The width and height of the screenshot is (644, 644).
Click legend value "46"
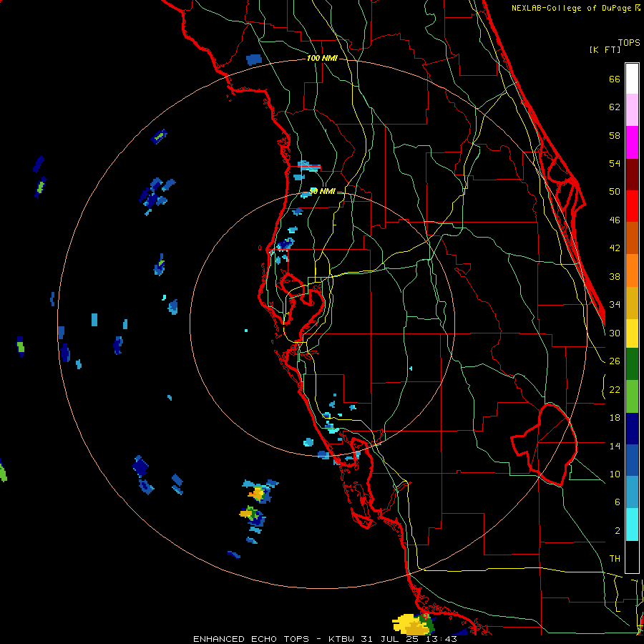tap(615, 220)
